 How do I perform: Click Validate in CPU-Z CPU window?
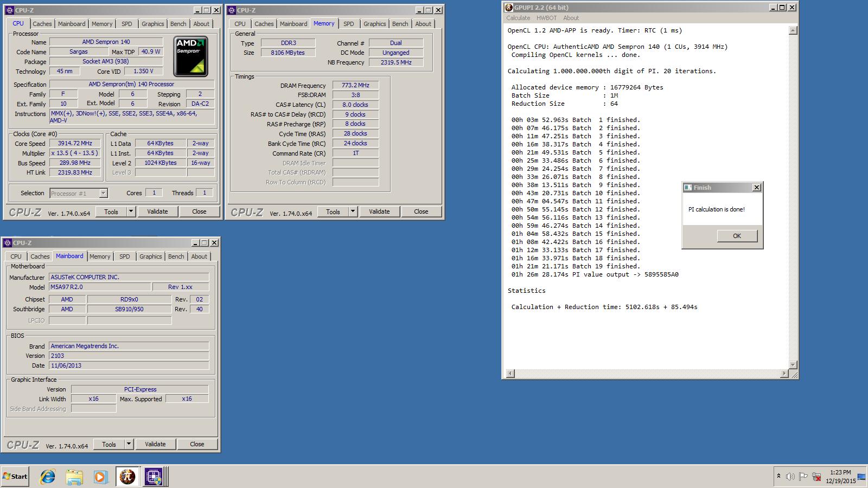(x=157, y=211)
